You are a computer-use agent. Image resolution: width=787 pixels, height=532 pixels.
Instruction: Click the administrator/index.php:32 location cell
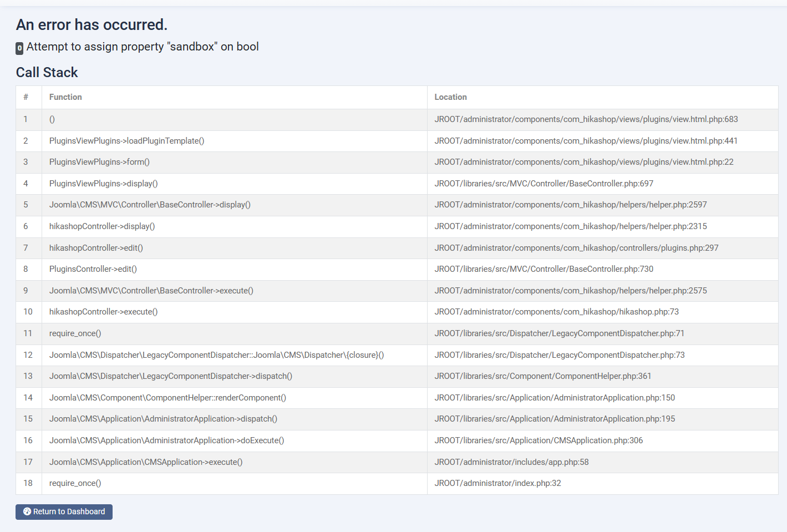click(497, 483)
